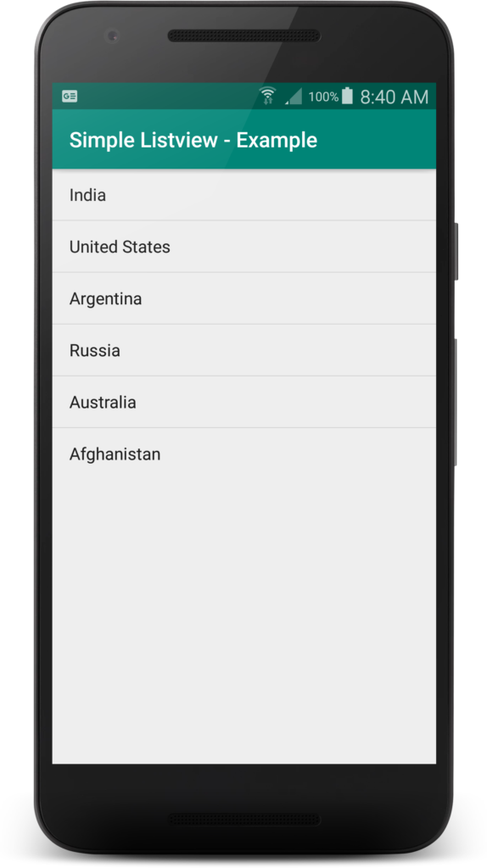Click the top earpiece speaker grille
The width and height of the screenshot is (487, 868).
click(243, 36)
